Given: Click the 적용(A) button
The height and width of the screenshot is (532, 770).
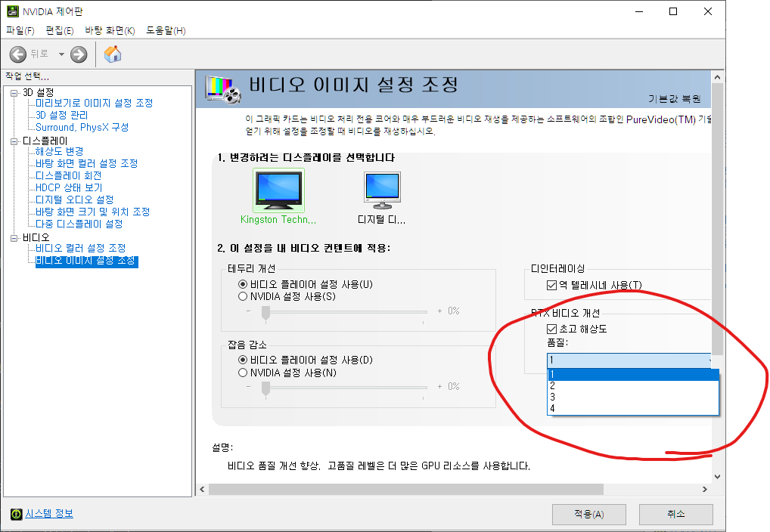Looking at the screenshot, I should pos(588,515).
